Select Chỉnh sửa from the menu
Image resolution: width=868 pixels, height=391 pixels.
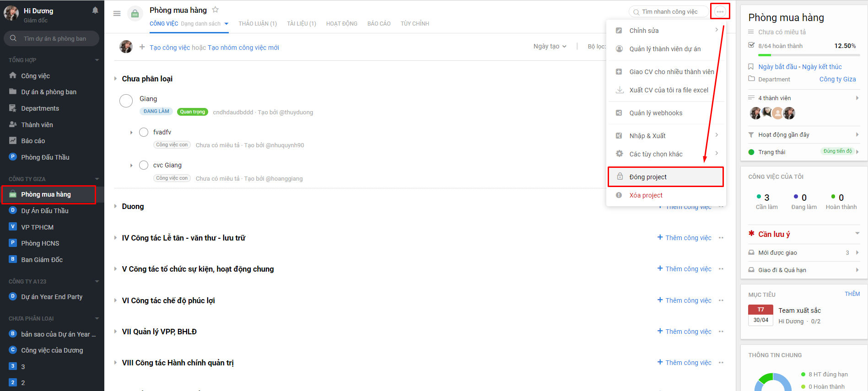666,31
